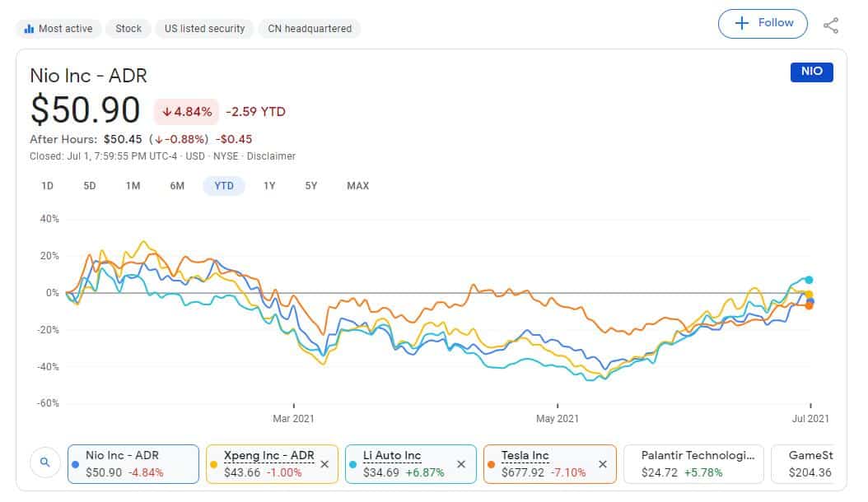Click the share icon next to Follow

[x=832, y=24]
